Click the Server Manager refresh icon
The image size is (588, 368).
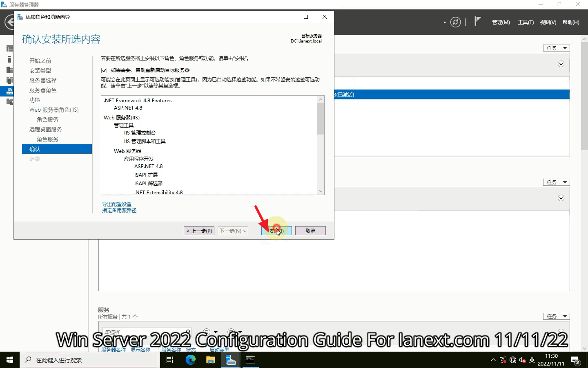pos(455,22)
